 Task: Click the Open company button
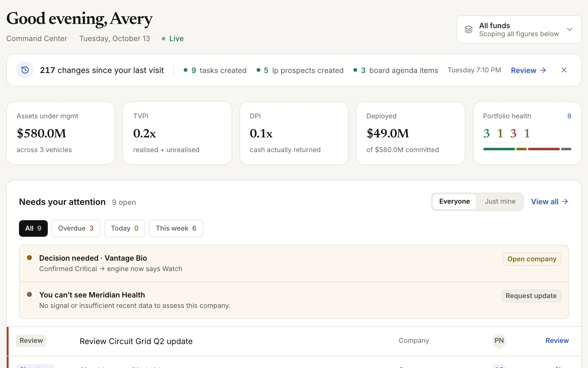click(x=532, y=259)
